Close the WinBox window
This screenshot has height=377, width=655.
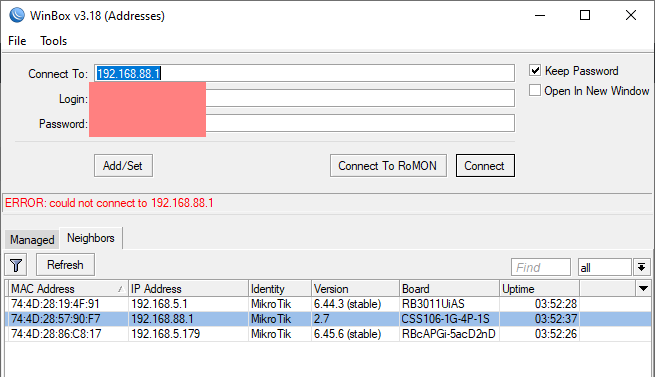point(631,15)
